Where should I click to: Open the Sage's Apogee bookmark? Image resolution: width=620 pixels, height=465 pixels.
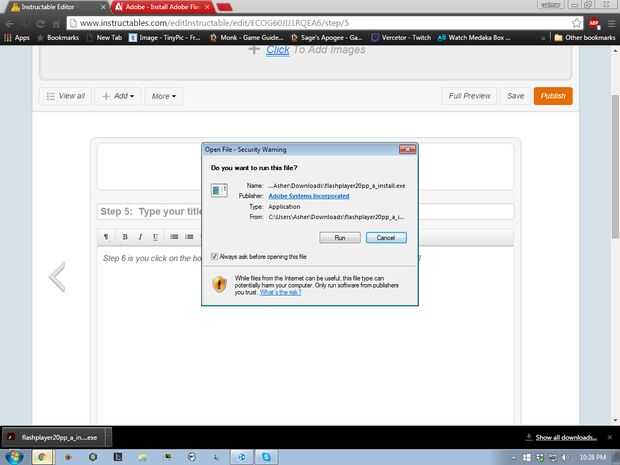[x=327, y=38]
